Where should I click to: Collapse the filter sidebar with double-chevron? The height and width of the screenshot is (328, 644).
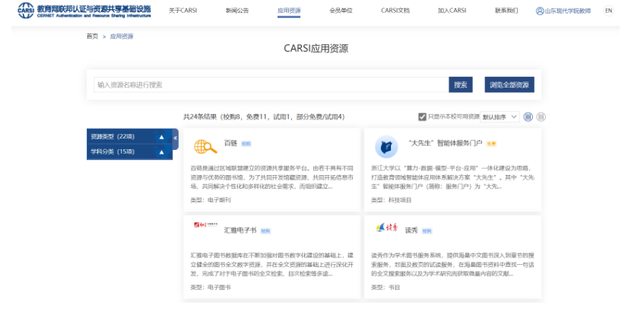pyautogui.click(x=176, y=138)
